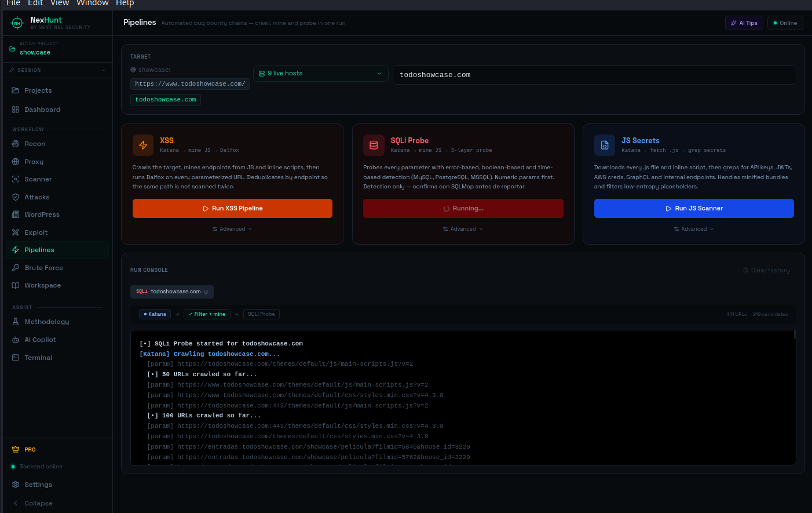Open the Proxy globe icon
This screenshot has height=513, width=812.
[x=16, y=162]
